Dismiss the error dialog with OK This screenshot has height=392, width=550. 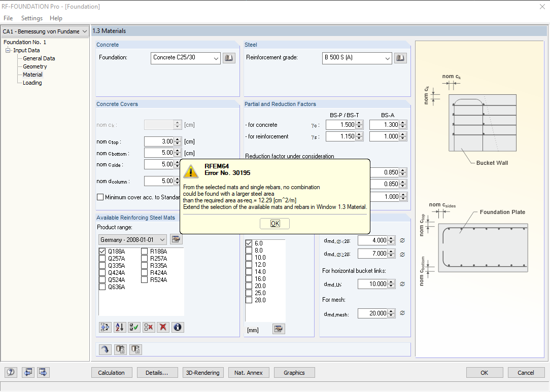pos(274,224)
